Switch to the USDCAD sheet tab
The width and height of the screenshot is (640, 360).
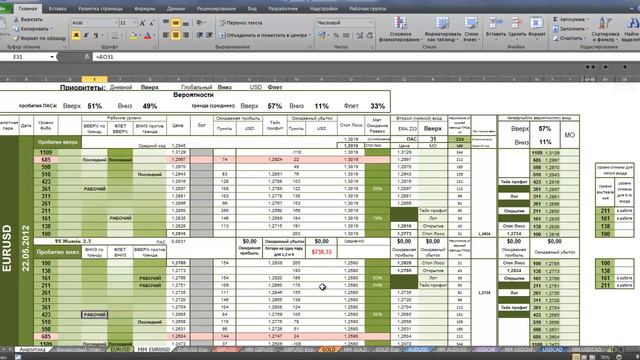[552, 350]
